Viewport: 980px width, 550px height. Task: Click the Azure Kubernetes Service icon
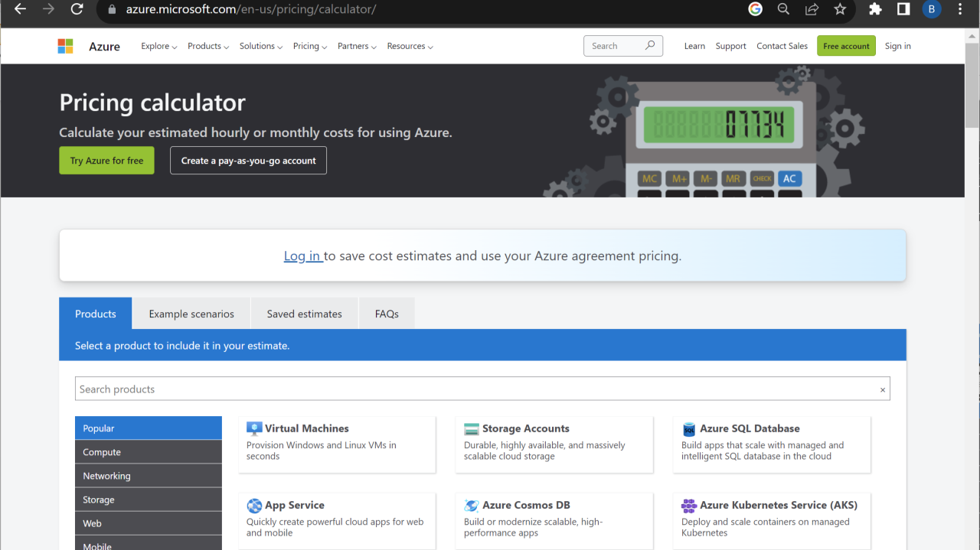click(689, 506)
